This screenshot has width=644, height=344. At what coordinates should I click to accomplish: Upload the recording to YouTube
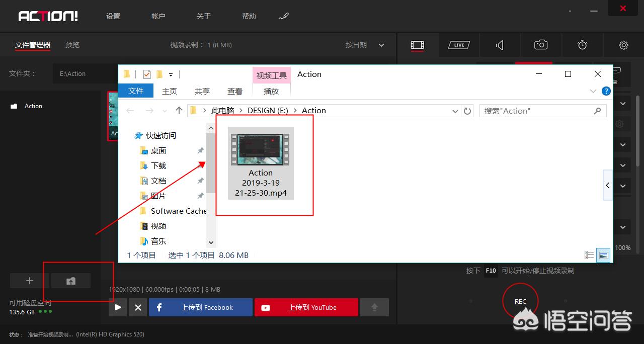(306, 307)
